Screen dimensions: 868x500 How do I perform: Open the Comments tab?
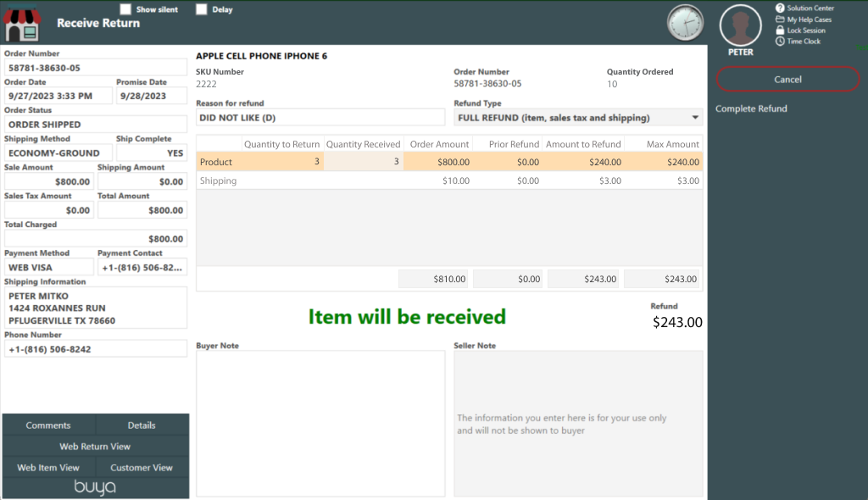48,425
